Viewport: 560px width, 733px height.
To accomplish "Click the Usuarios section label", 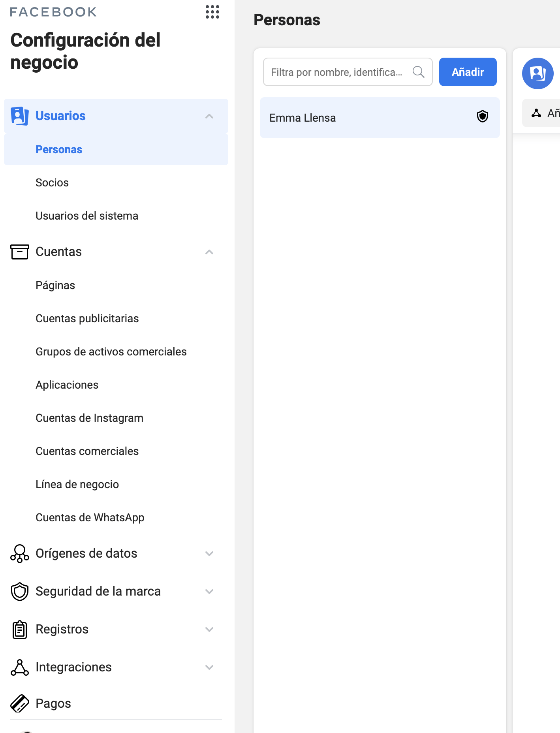I will pyautogui.click(x=60, y=116).
